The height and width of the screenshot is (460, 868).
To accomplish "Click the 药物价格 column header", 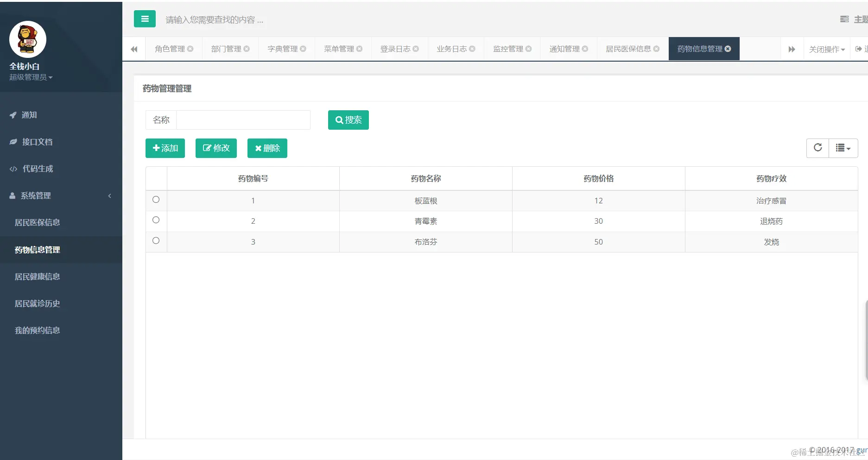I will click(x=599, y=178).
